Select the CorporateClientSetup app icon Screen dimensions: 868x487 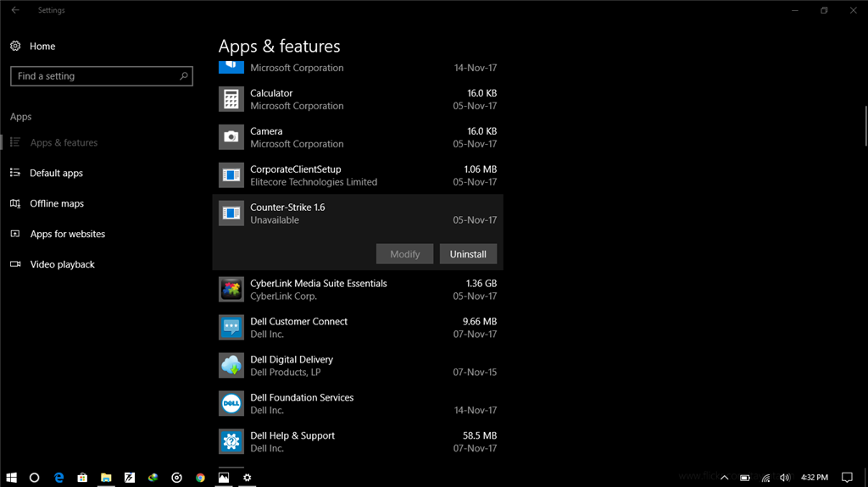[231, 175]
